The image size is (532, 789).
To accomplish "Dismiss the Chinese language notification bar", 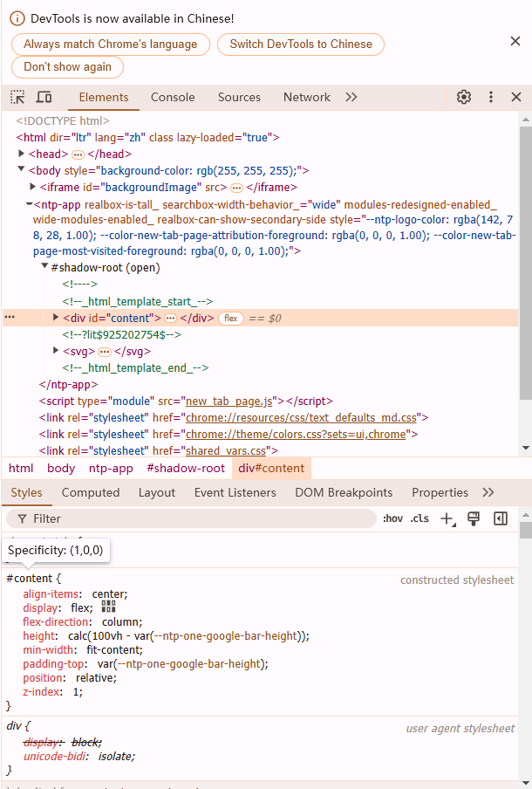I will tap(515, 41).
